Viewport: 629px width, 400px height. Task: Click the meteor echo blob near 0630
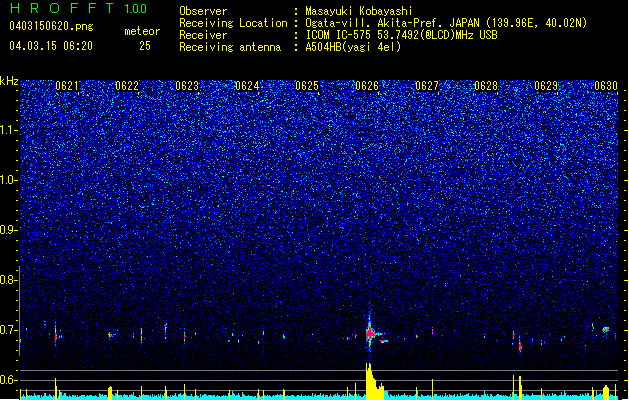tap(606, 330)
